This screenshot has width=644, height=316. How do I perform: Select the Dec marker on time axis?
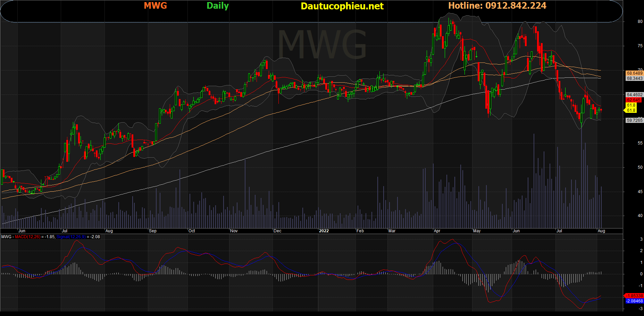(277, 231)
